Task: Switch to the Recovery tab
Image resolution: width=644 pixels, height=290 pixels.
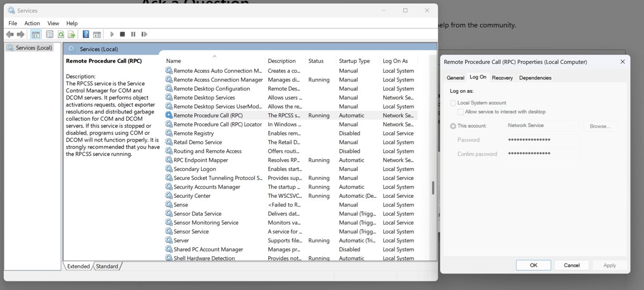Action: click(x=502, y=78)
